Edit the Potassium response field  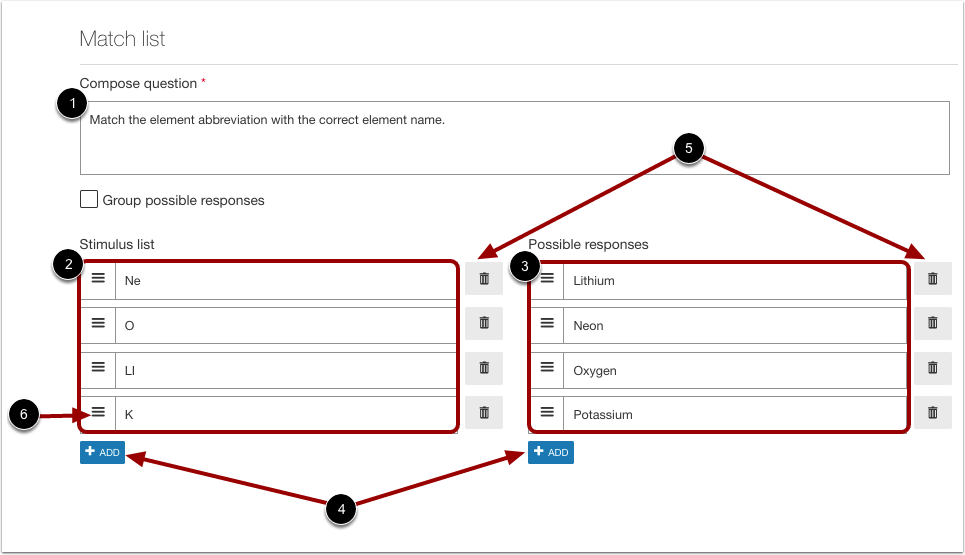click(x=735, y=414)
